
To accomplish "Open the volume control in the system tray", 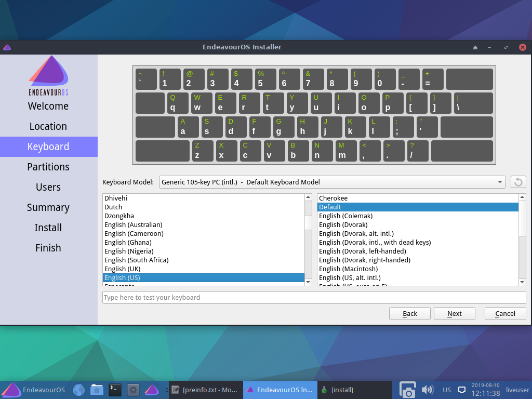I will 427,390.
